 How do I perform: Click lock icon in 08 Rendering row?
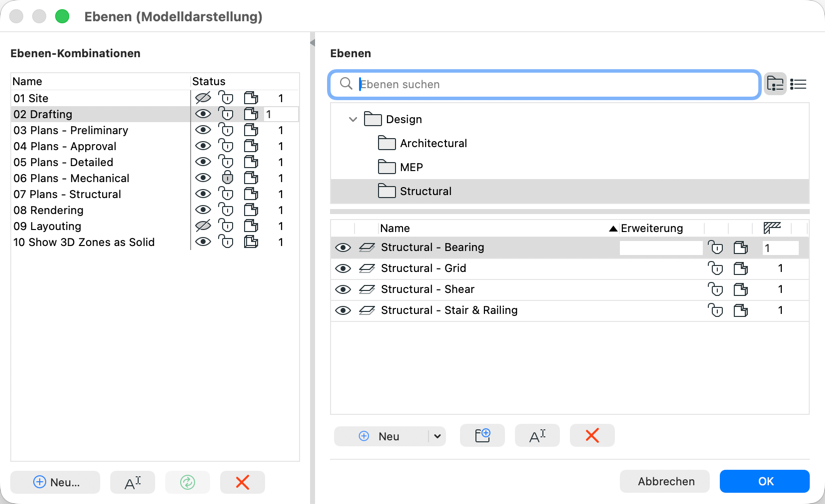tap(226, 210)
